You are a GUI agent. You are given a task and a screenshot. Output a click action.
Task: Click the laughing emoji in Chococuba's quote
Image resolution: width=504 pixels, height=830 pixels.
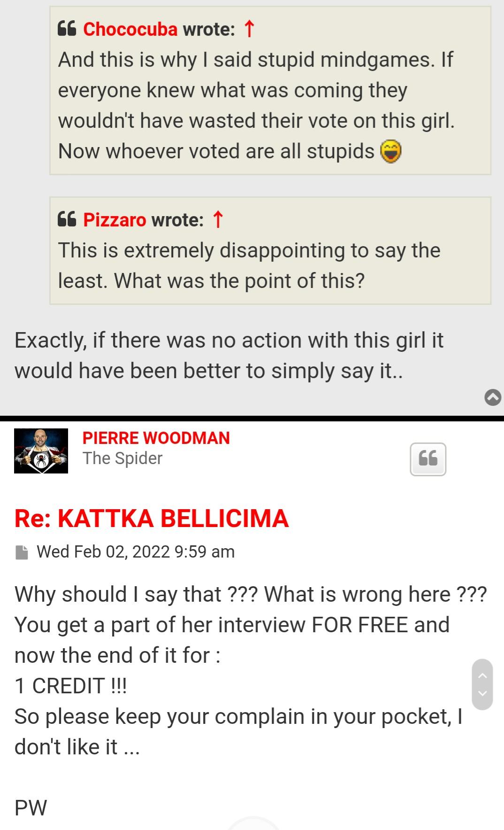[x=390, y=151]
